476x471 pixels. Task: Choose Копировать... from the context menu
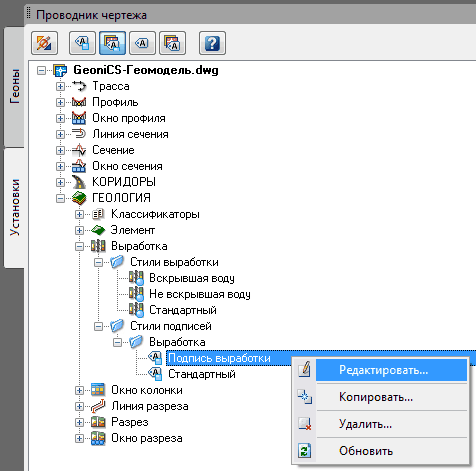[376, 397]
